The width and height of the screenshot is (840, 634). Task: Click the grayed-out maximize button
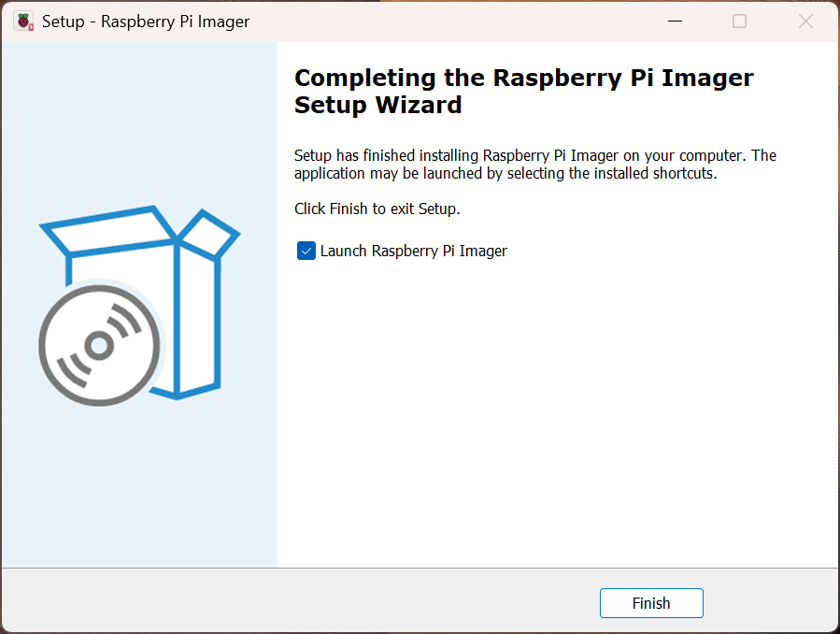(x=739, y=22)
